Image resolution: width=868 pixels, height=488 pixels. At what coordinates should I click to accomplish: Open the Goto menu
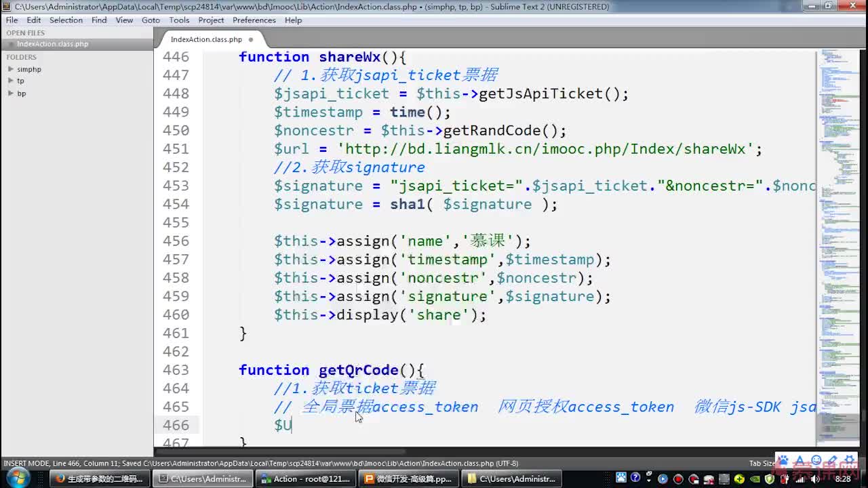(x=151, y=20)
